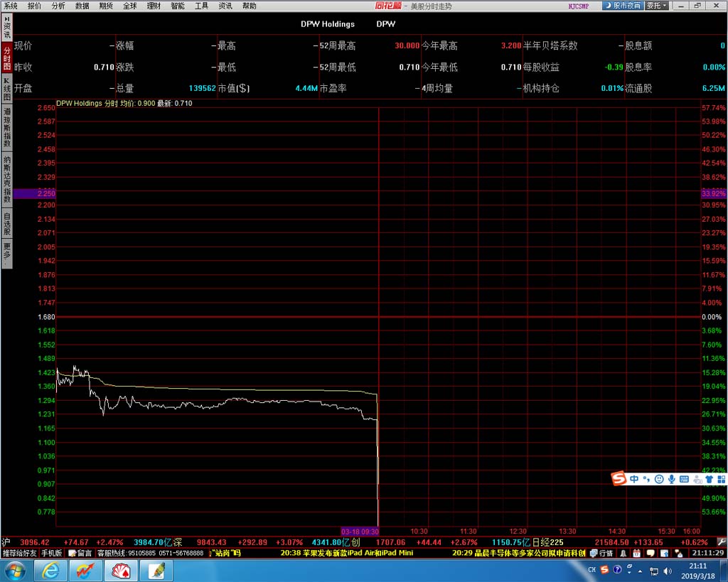Viewport: 728px width, 582px height.
Task: Click the Sogou icon in system tray
Action: tap(604, 569)
